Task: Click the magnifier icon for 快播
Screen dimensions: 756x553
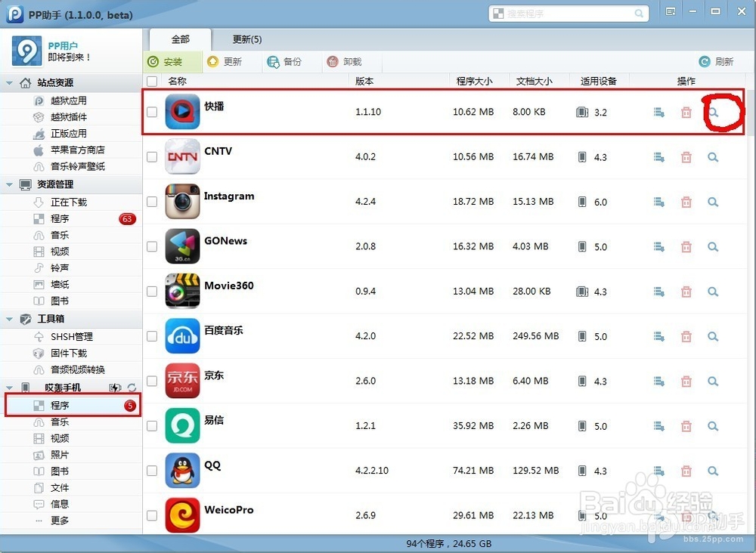Action: pyautogui.click(x=712, y=113)
